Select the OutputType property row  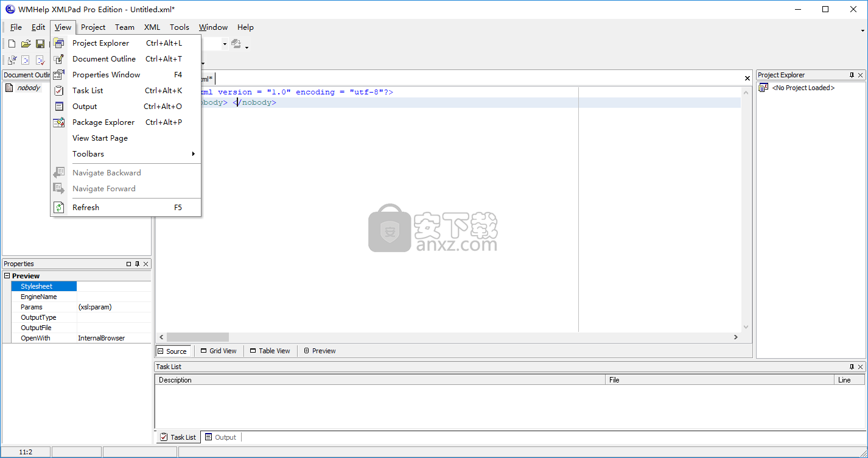[x=81, y=317]
